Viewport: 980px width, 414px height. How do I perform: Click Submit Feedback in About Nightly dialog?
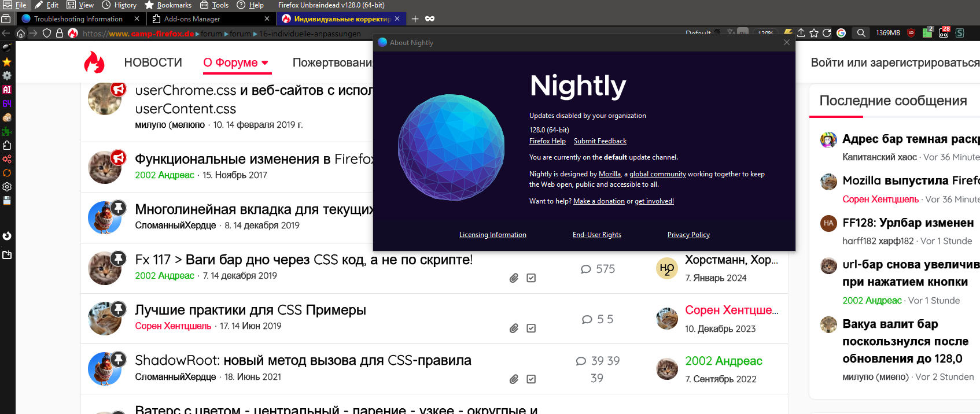click(600, 141)
